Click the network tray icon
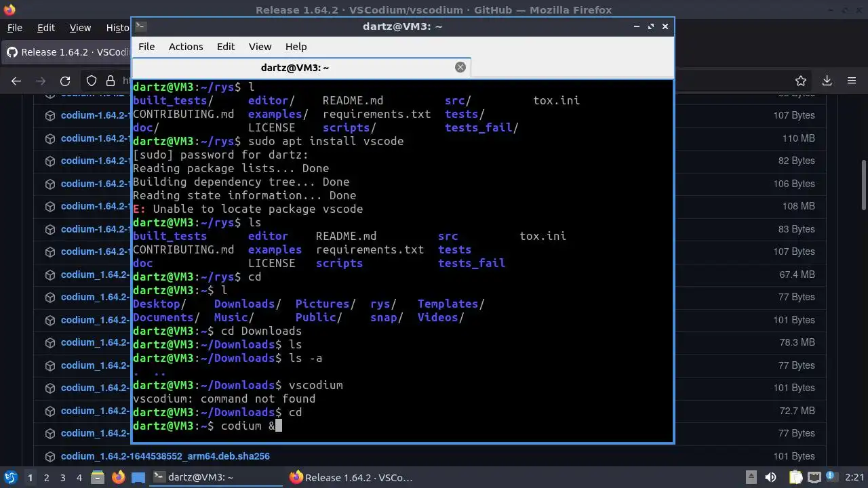The image size is (868, 488). tap(814, 477)
